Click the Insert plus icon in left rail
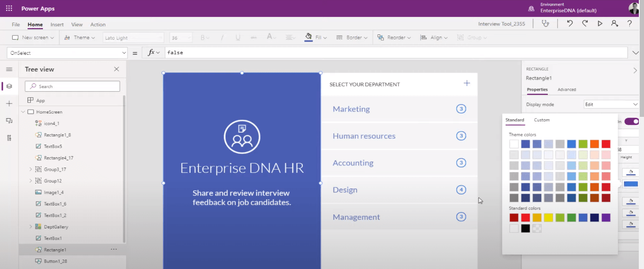644x269 pixels. click(x=9, y=104)
